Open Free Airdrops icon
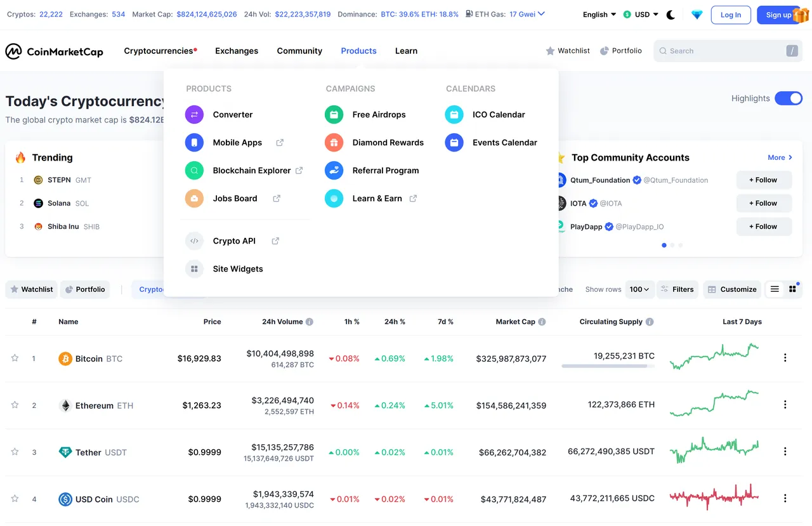This screenshot has height=526, width=812. [334, 115]
